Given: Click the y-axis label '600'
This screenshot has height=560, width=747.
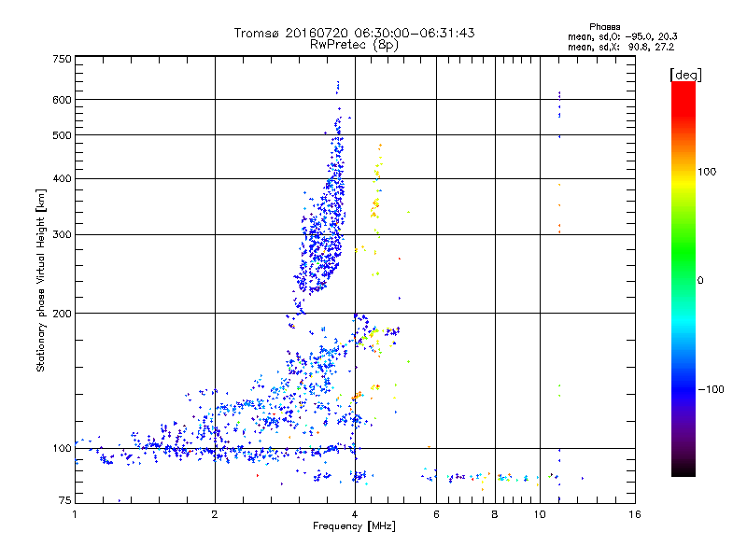Looking at the screenshot, I should click(62, 100).
